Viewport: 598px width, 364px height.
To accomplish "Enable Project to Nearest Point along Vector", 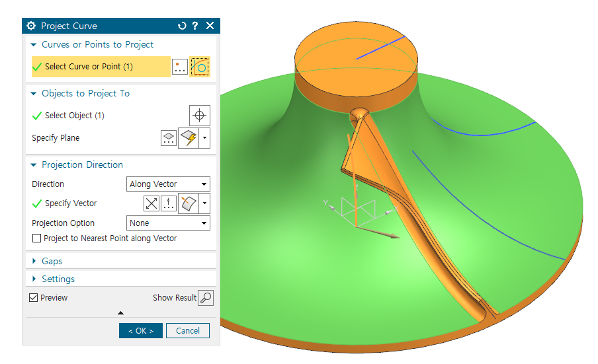I will click(36, 238).
